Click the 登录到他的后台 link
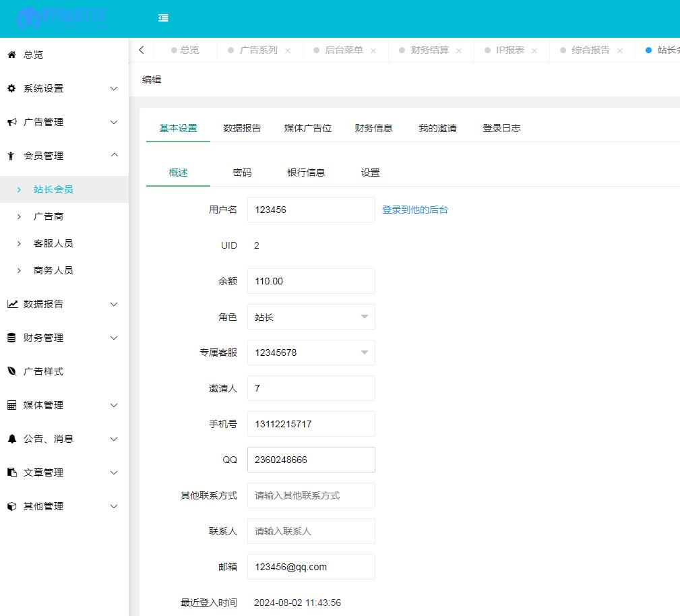 pyautogui.click(x=414, y=210)
